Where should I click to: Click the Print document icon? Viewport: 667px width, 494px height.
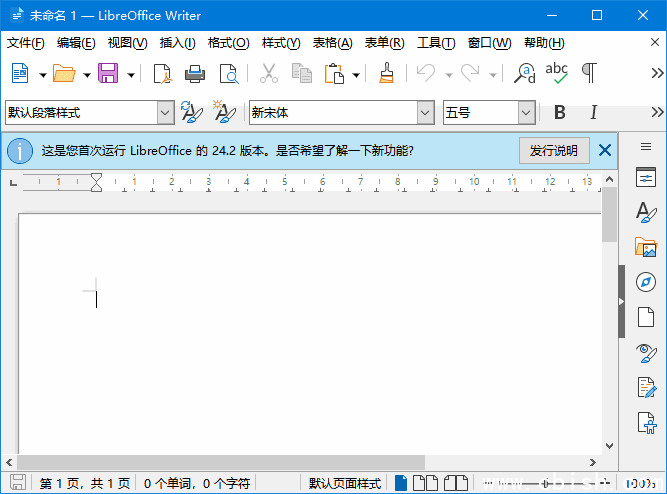click(x=195, y=73)
